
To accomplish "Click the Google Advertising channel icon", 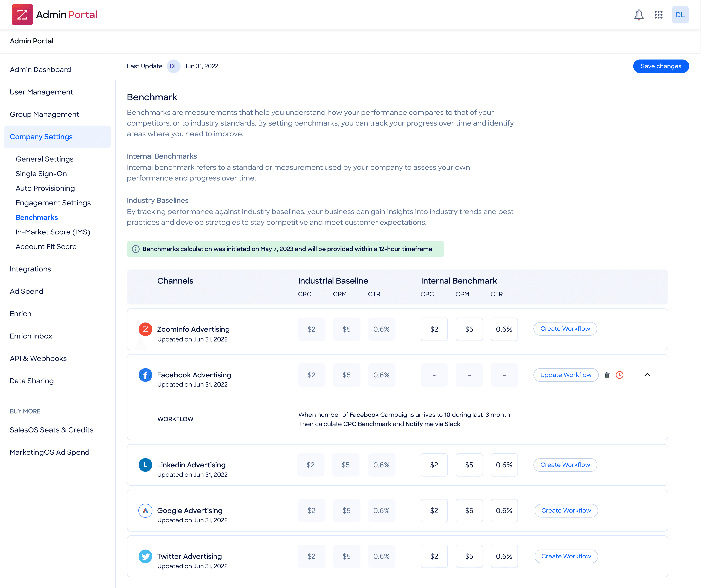I will click(x=145, y=511).
